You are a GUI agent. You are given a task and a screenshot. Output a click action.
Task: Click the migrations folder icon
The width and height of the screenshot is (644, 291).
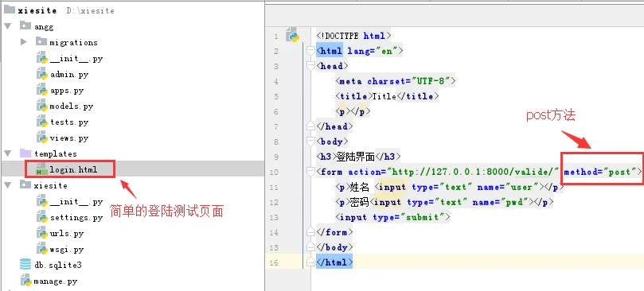coord(41,42)
